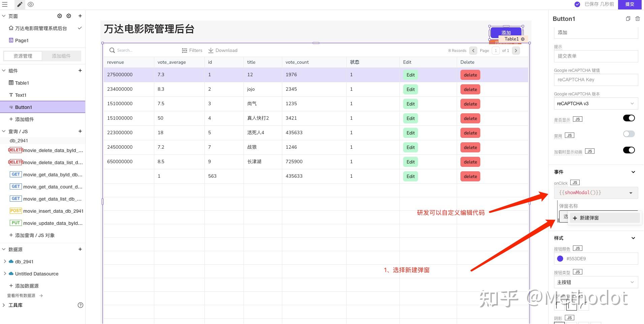Add a datasource via the 数据源 plus icon
The height and width of the screenshot is (324, 644).
(x=80, y=249)
